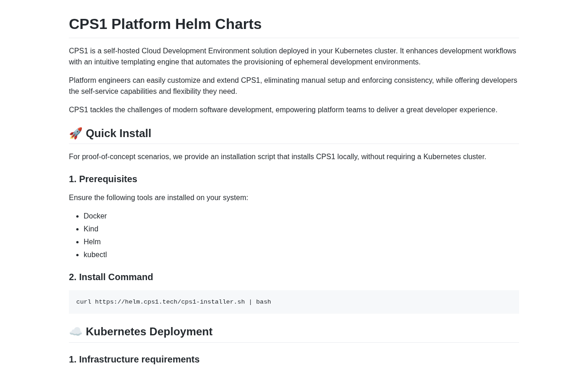Select the Quick Install heading text
The height and width of the screenshot is (368, 588).
[x=119, y=133]
